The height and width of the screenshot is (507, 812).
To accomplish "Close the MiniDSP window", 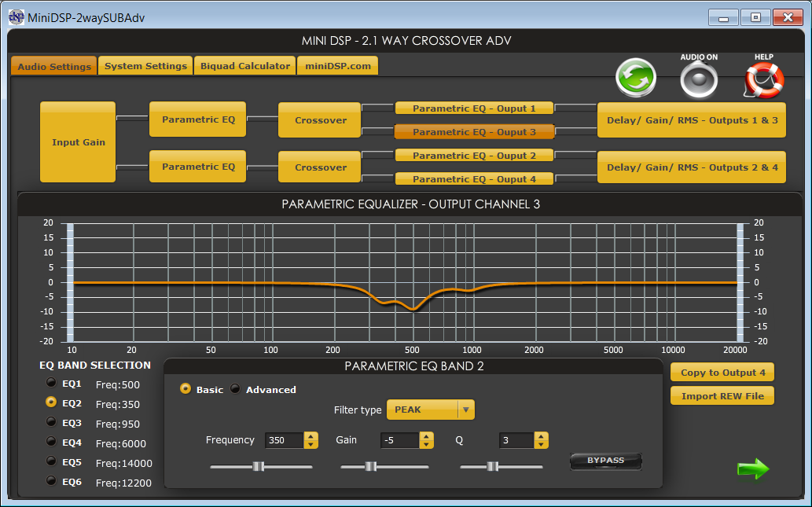I will point(788,17).
